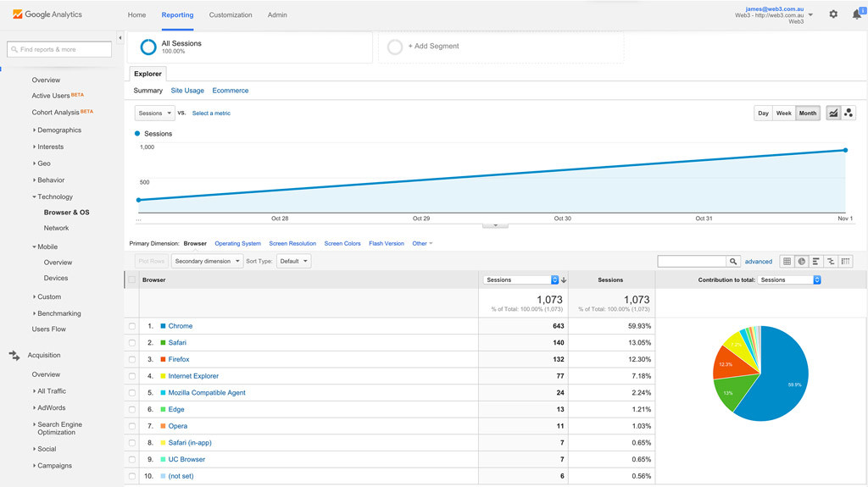The height and width of the screenshot is (487, 868).
Task: Open the Chrome browser link
Action: click(181, 326)
